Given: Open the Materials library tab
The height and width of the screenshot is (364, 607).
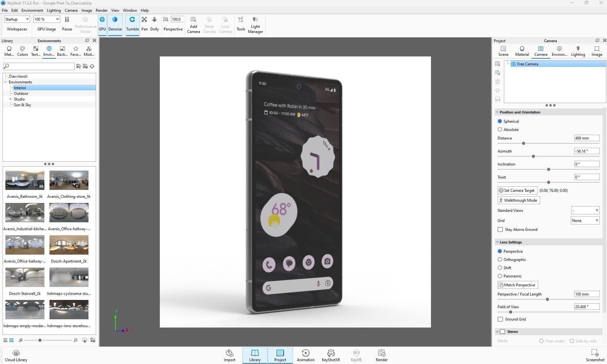Looking at the screenshot, I should pyautogui.click(x=9, y=51).
